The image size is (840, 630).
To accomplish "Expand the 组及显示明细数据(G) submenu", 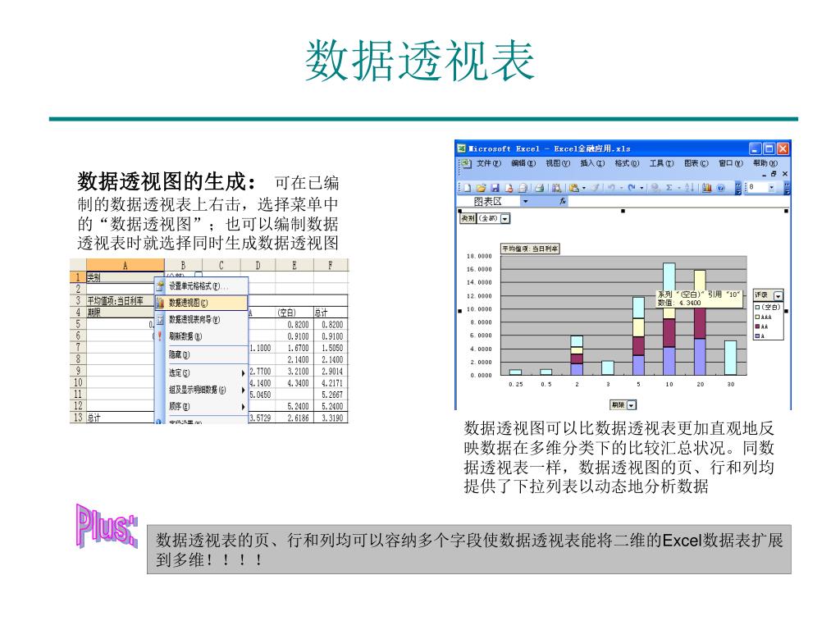I will click(202, 390).
